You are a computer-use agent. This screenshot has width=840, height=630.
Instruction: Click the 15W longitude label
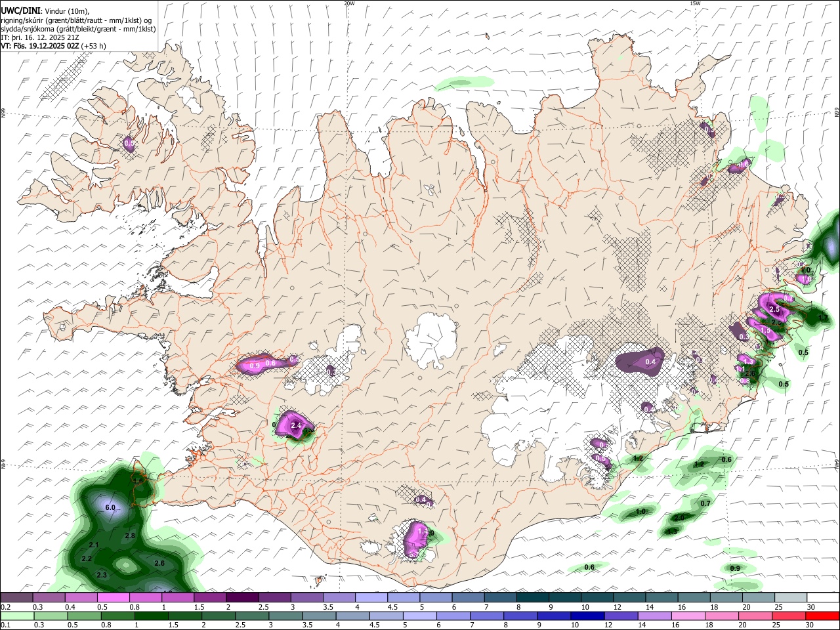[x=695, y=3]
